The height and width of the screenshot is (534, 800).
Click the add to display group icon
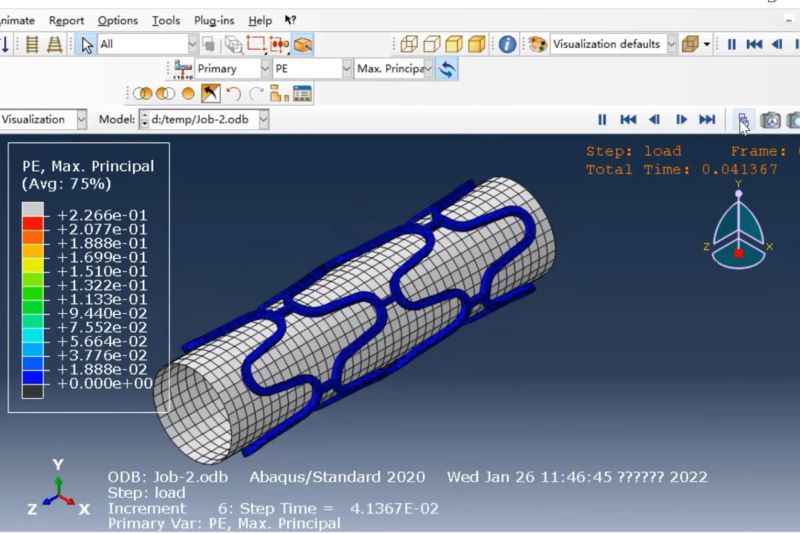tap(165, 94)
